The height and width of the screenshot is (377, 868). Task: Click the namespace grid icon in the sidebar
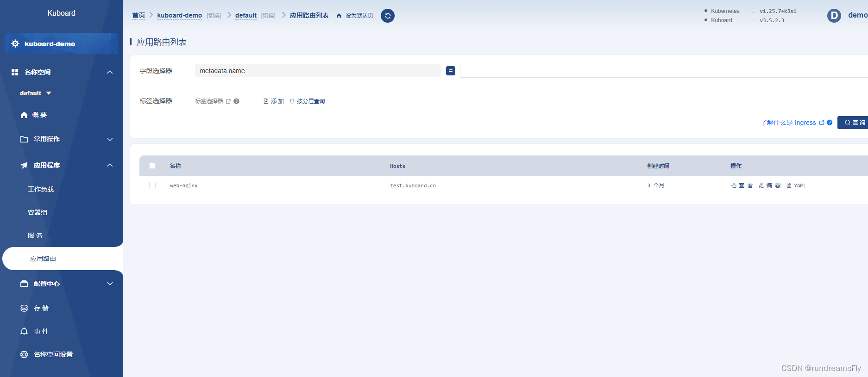[15, 72]
